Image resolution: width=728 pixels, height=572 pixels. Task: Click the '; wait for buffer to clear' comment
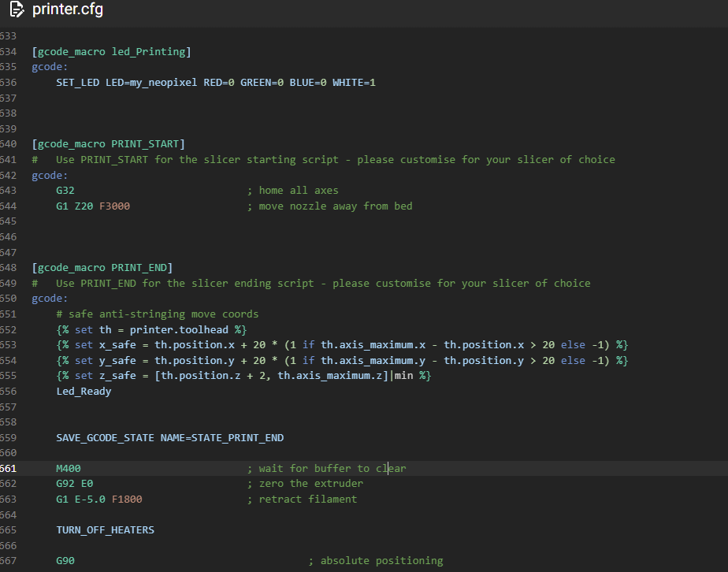click(x=326, y=469)
